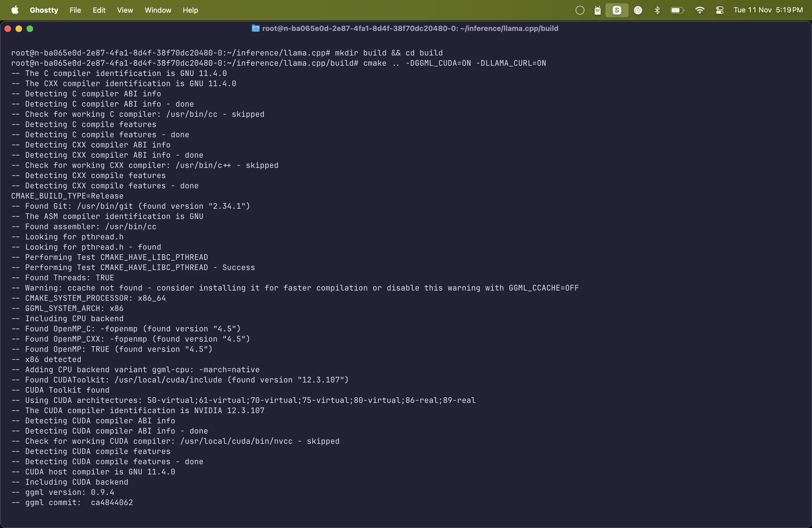Check battery status via its menu bar icon
The image size is (812, 528).
677,10
